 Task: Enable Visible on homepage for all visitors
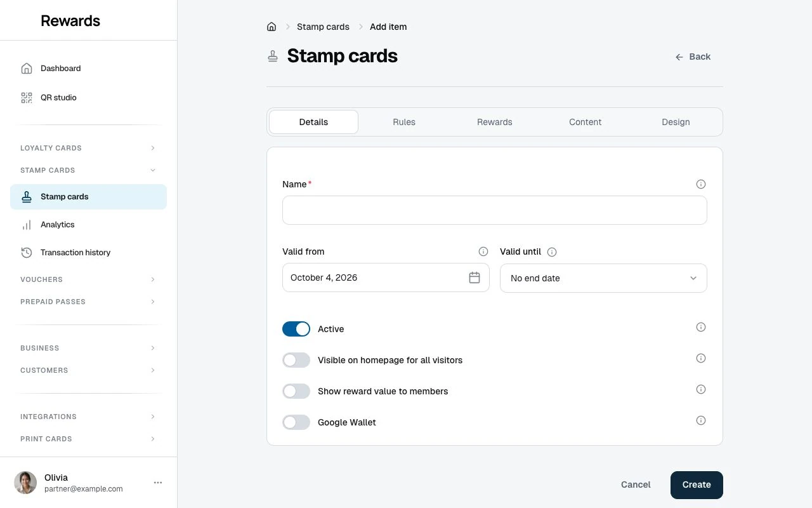296,360
